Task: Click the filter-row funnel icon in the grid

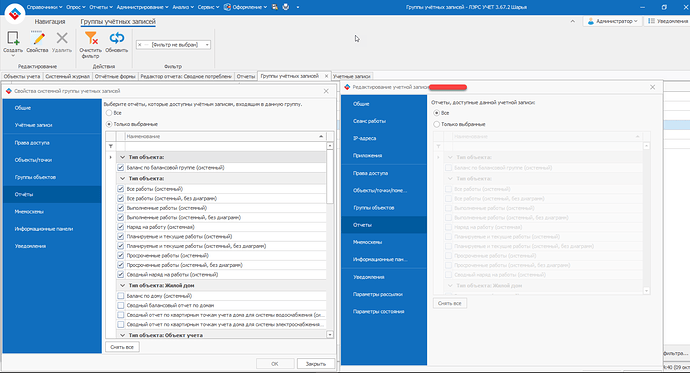Action: (111, 146)
